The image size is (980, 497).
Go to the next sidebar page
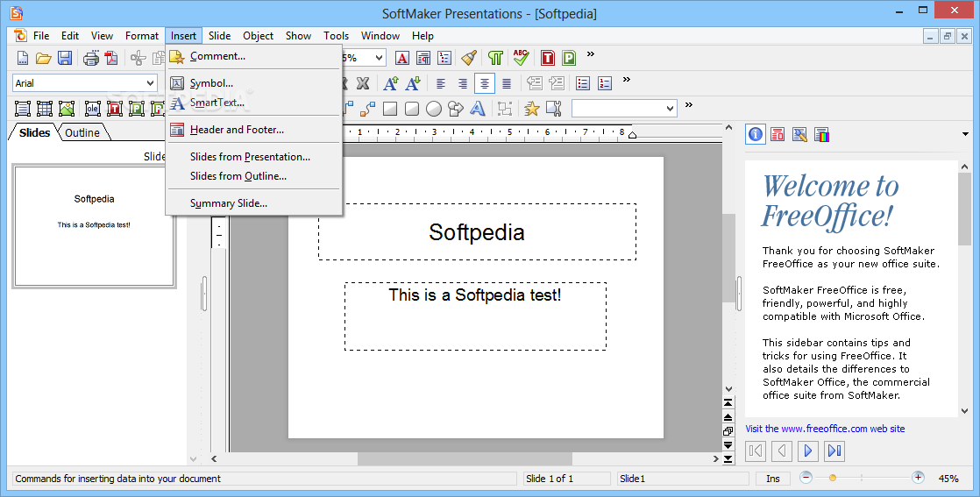808,451
